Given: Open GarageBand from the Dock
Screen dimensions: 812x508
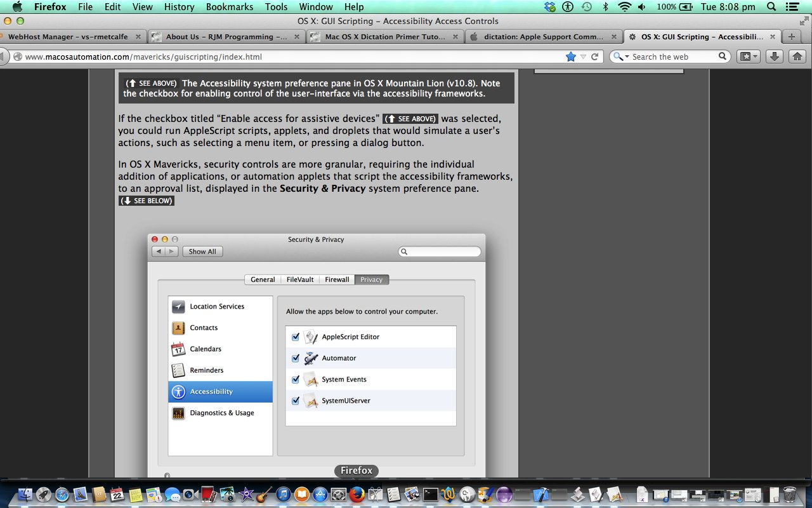Looking at the screenshot, I should (x=265, y=495).
